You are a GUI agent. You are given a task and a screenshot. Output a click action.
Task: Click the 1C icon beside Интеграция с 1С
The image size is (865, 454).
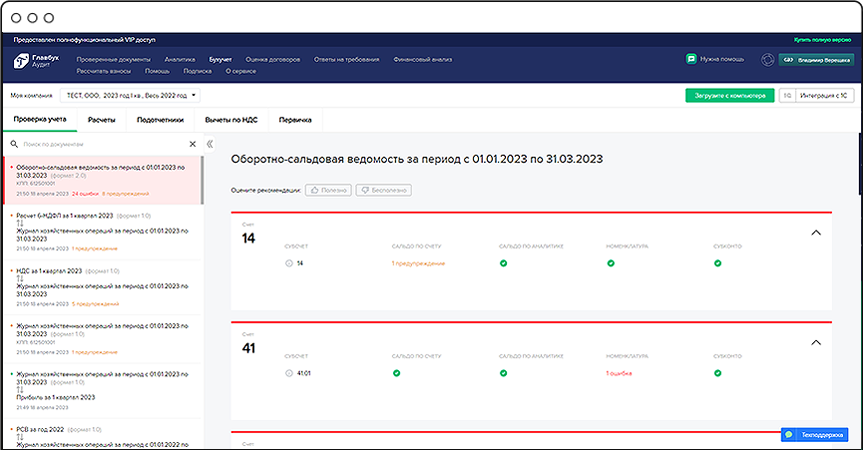pyautogui.click(x=787, y=95)
